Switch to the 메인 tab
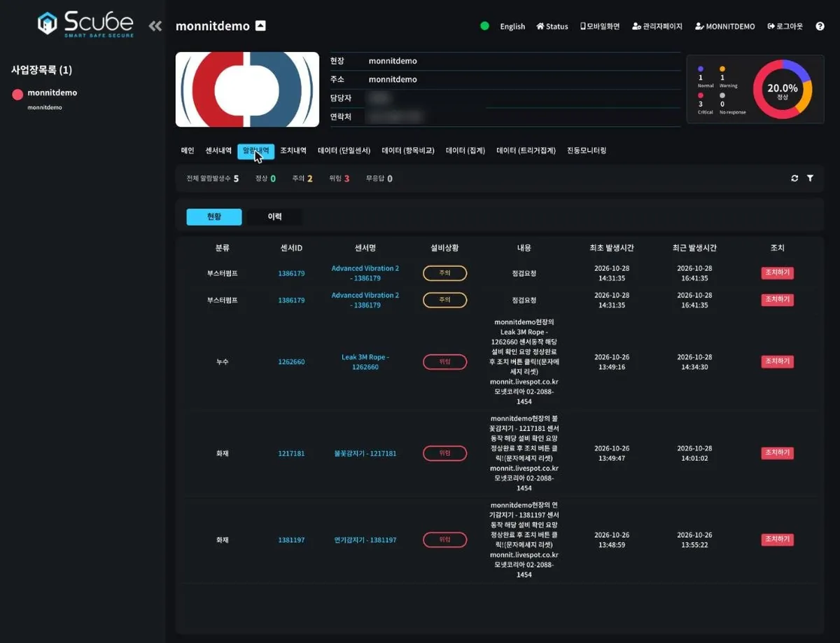This screenshot has width=840, height=643. coord(188,151)
